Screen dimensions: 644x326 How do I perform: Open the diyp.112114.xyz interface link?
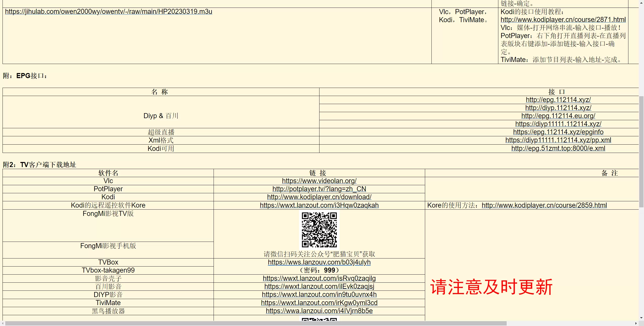[x=558, y=108]
